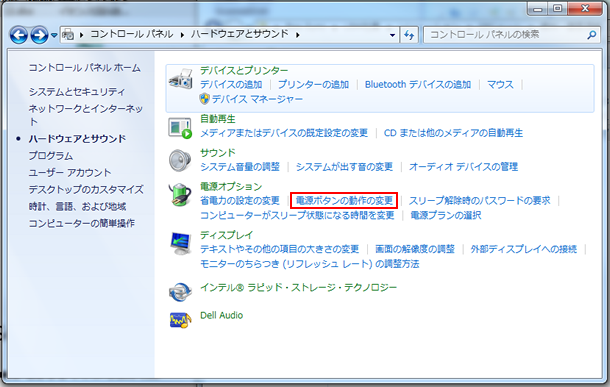The image size is (610, 387).
Task: Click shield icon beside デバイス マネージャー
Action: coord(205,99)
